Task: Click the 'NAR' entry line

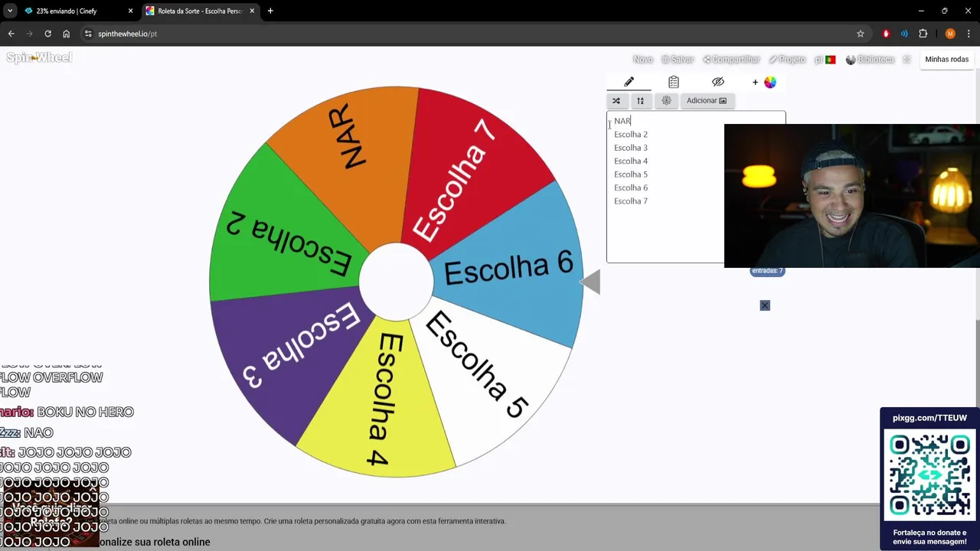Action: coord(622,121)
